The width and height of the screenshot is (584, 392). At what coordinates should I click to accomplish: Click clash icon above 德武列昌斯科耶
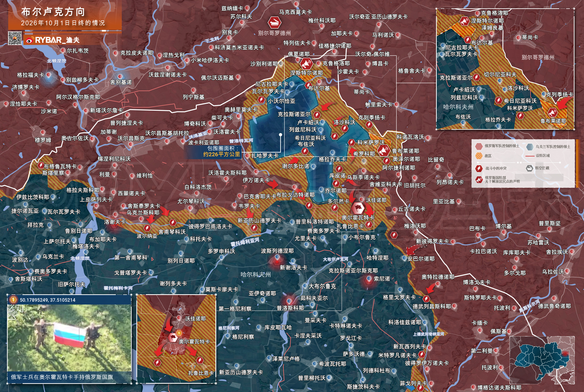tap(426, 299)
